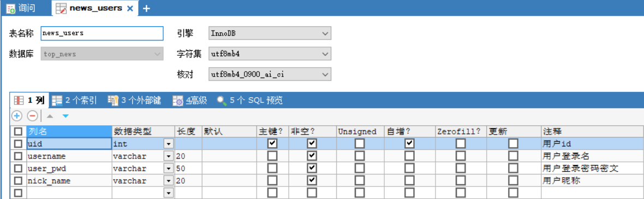
Task: Close the news_users tab
Action: pyautogui.click(x=130, y=8)
